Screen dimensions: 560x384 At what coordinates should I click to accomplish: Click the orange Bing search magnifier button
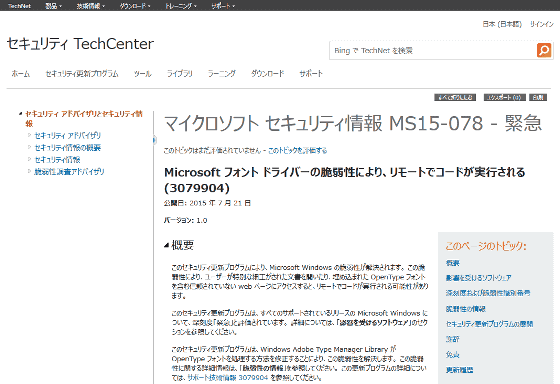coord(544,50)
